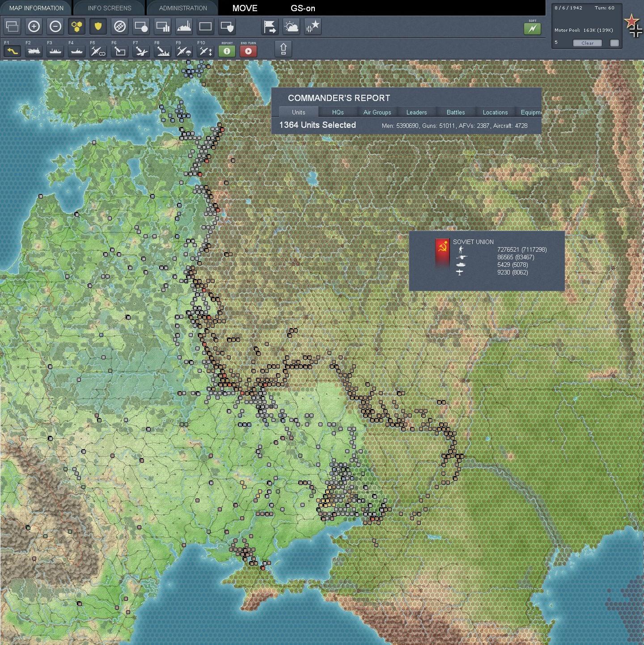Click the flag with arrow icon
Image resolution: width=644 pixels, height=645 pixels.
pos(270,27)
